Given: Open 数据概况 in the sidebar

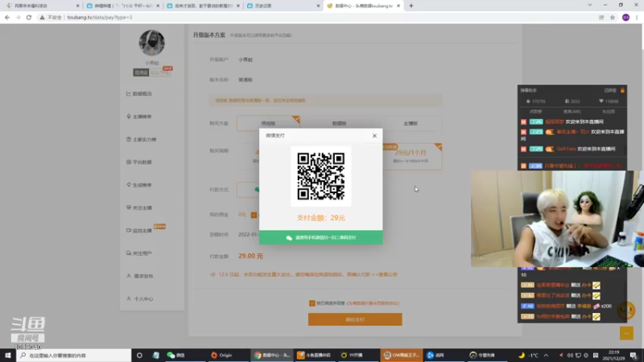Looking at the screenshot, I should (138, 93).
